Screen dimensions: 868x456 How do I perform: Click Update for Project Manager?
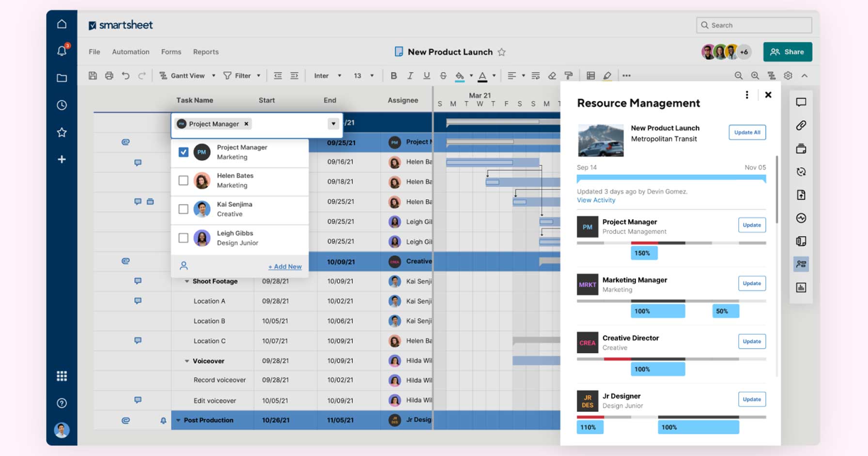point(752,225)
